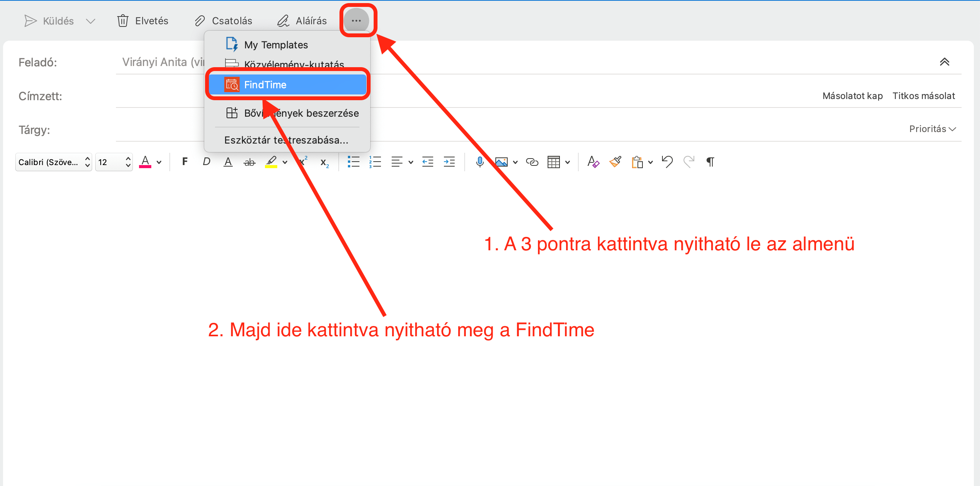Redo the last action
The width and height of the screenshot is (980, 486).
pos(689,162)
